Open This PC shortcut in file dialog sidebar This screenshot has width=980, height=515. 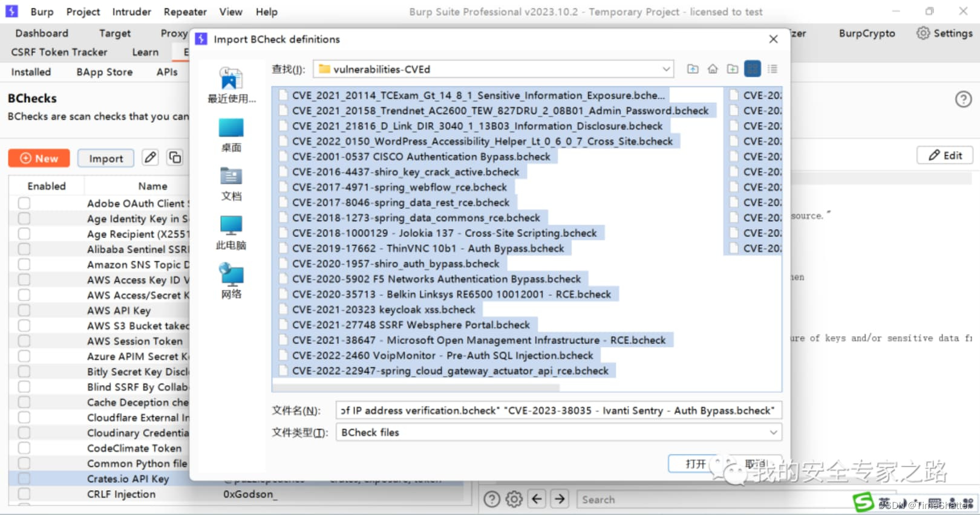tap(231, 233)
